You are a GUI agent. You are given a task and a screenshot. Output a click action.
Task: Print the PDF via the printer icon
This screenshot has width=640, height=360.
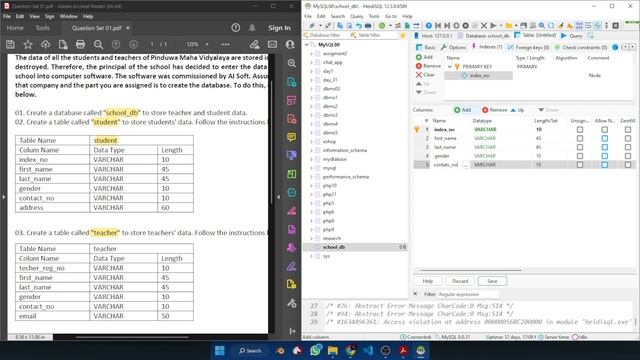[80, 44]
